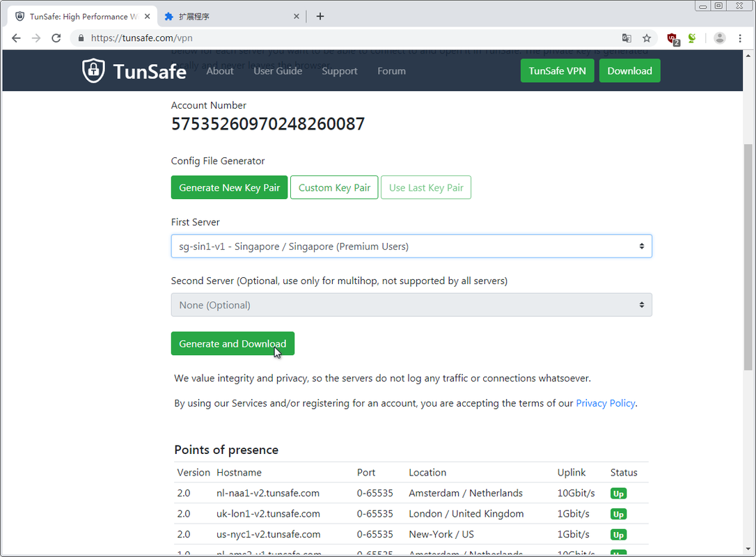
Task: Open the red shield extension icon
Action: [x=672, y=38]
